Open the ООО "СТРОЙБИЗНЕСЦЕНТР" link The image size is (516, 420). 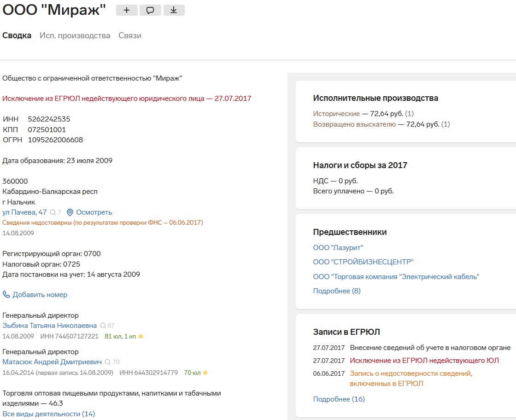pos(363,262)
